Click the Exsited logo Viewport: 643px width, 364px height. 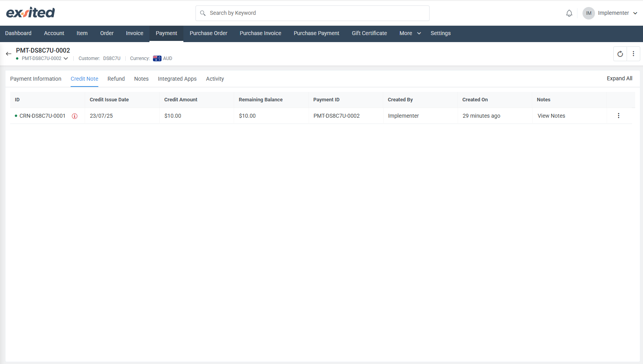(x=30, y=13)
